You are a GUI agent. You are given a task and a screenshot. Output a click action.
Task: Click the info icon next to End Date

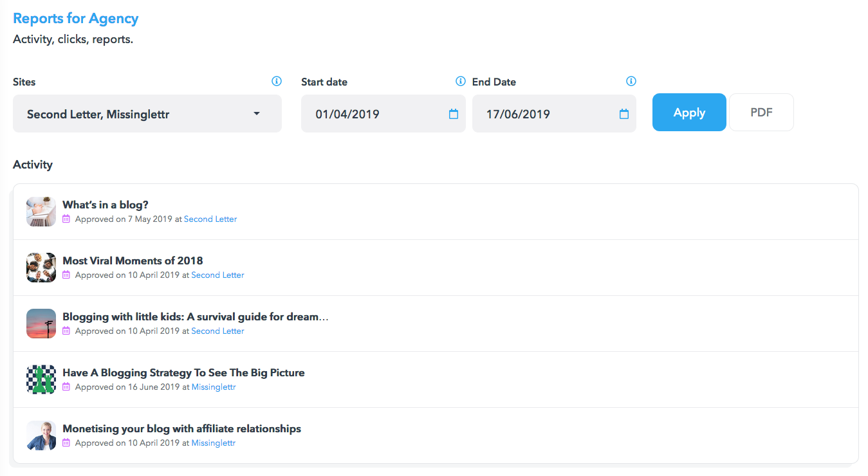click(x=631, y=81)
